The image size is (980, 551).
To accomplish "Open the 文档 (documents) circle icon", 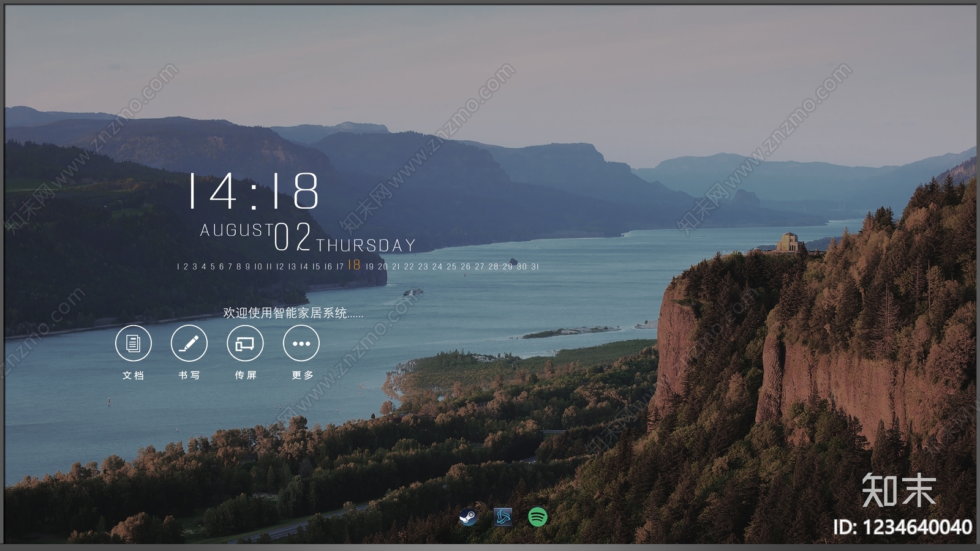I will click(x=133, y=343).
